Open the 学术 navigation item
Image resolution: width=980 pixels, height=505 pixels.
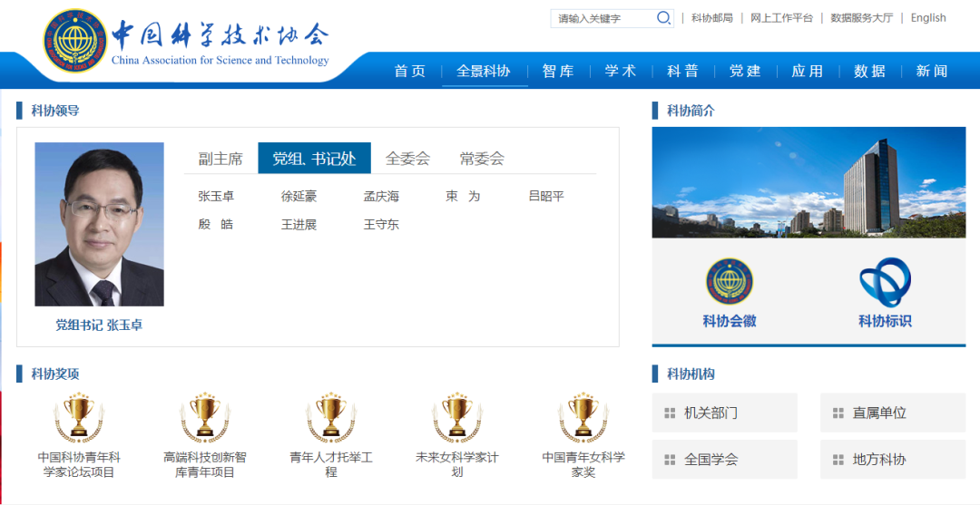(x=621, y=71)
